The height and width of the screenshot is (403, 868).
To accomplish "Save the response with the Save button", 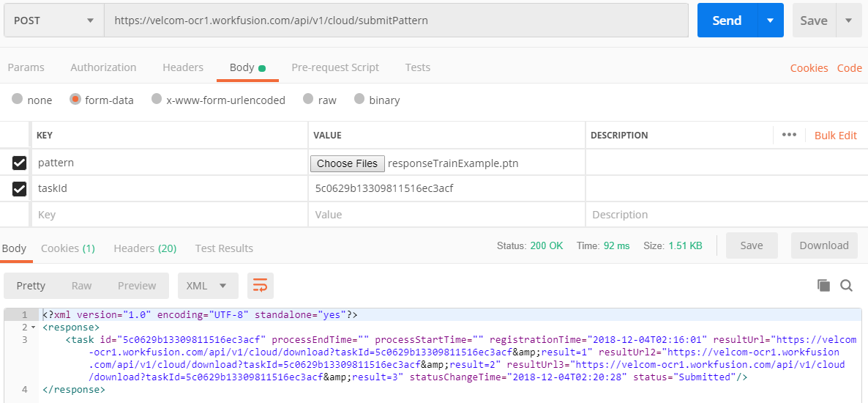I will (752, 245).
